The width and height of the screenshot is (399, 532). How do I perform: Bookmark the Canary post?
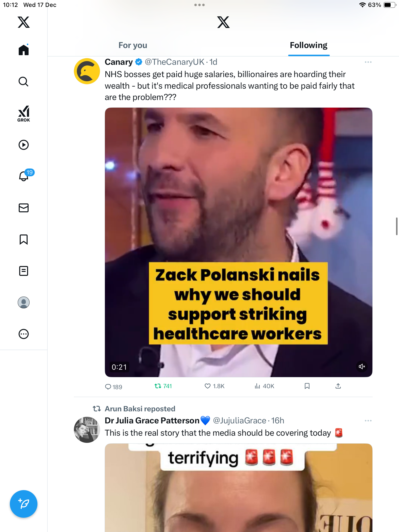coord(307,386)
